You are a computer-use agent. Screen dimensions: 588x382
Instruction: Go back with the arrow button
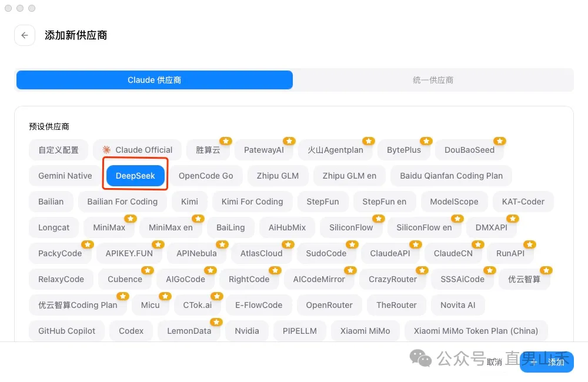coord(25,35)
